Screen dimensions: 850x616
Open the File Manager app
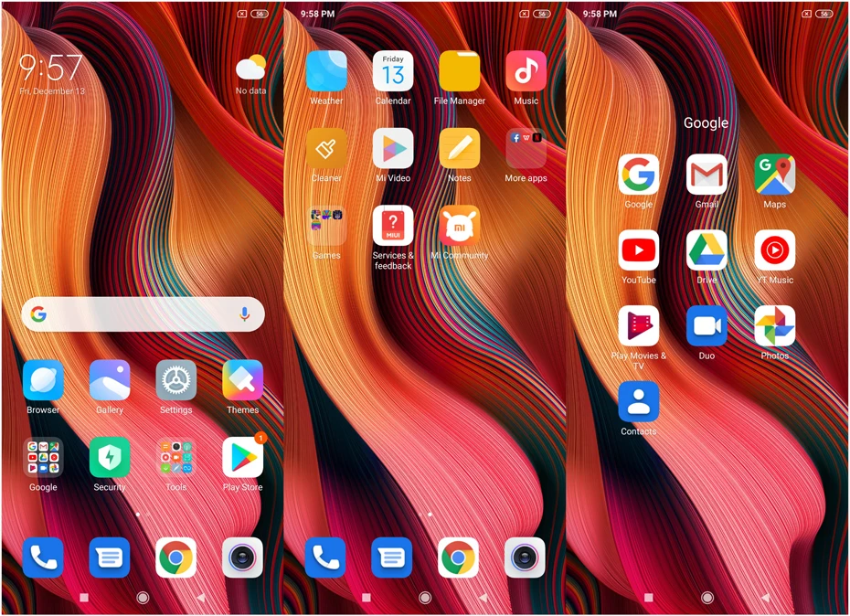[x=459, y=71]
